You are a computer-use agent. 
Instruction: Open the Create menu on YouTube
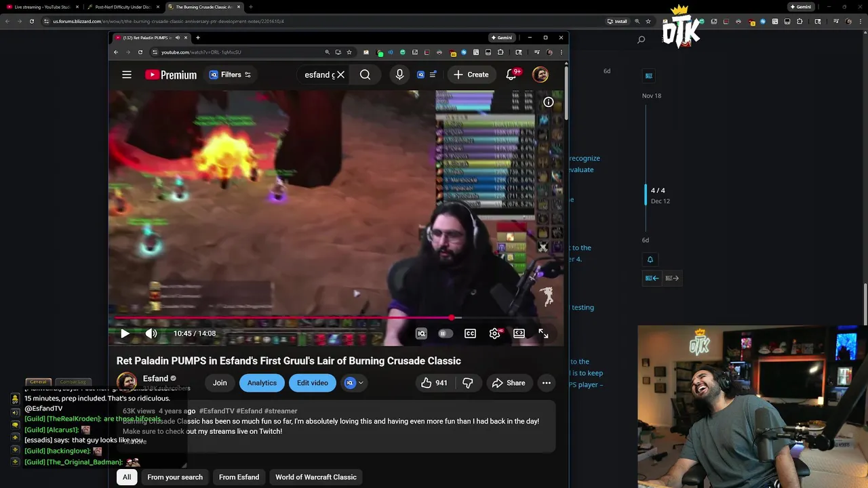point(471,75)
